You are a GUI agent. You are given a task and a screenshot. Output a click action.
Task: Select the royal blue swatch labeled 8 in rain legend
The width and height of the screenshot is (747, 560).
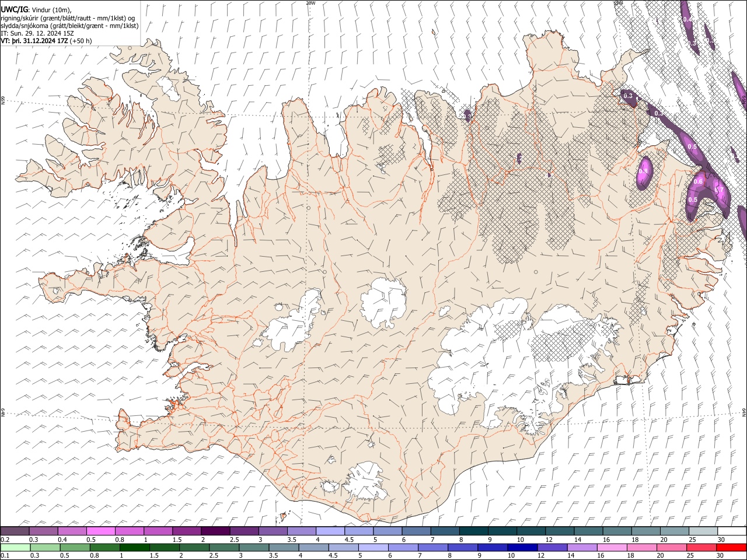463,547
